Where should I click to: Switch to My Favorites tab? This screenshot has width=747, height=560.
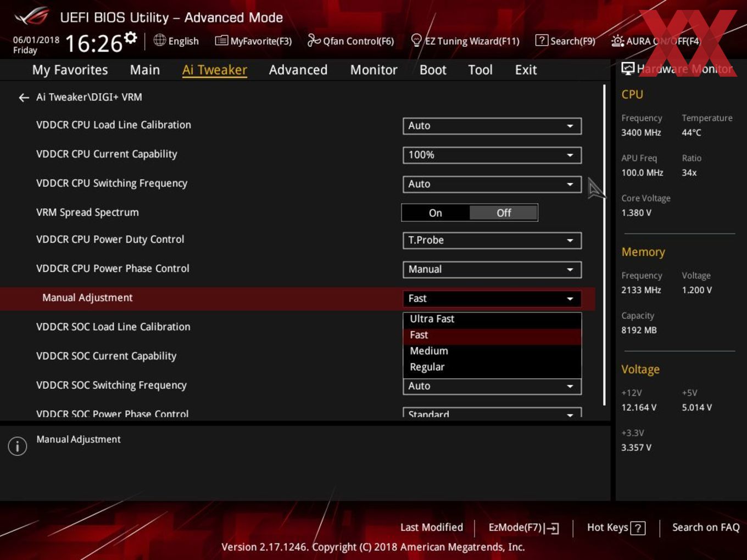click(x=70, y=70)
